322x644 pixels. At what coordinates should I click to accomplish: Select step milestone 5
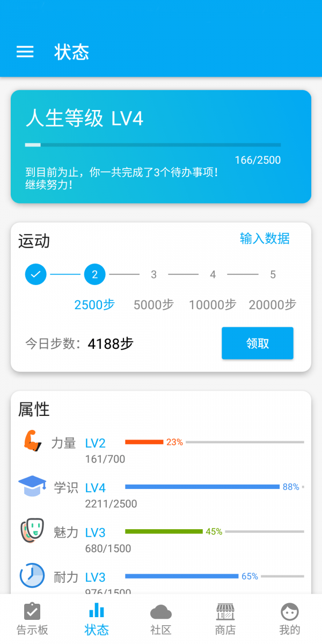(272, 274)
